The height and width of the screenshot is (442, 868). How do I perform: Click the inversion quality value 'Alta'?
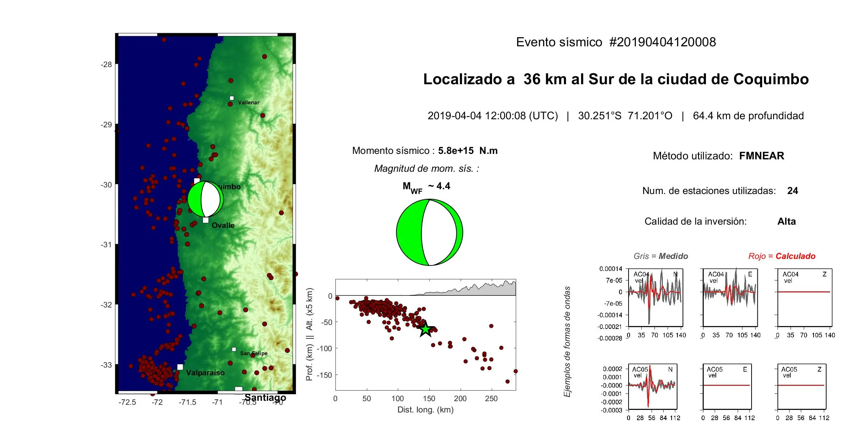(x=786, y=221)
